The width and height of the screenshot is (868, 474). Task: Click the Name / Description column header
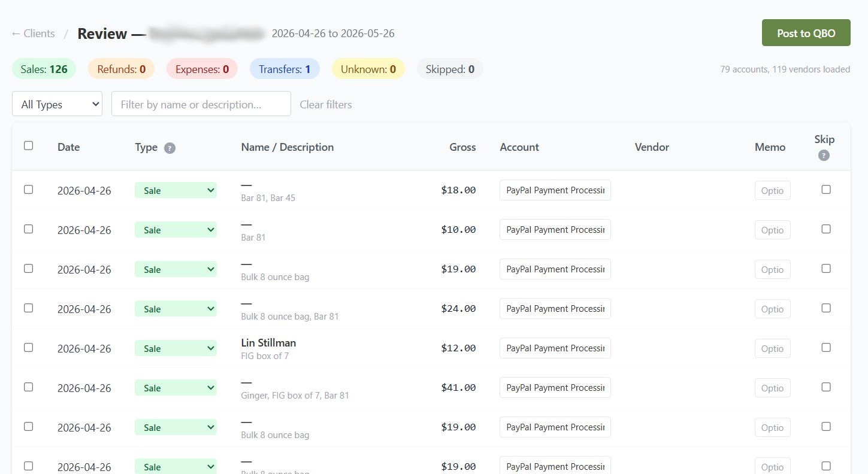(x=287, y=147)
